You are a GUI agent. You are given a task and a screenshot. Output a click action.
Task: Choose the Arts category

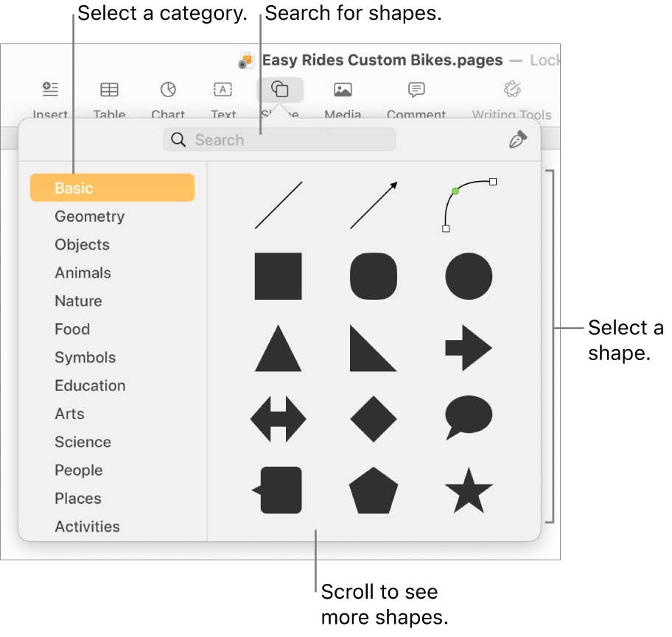coord(69,414)
